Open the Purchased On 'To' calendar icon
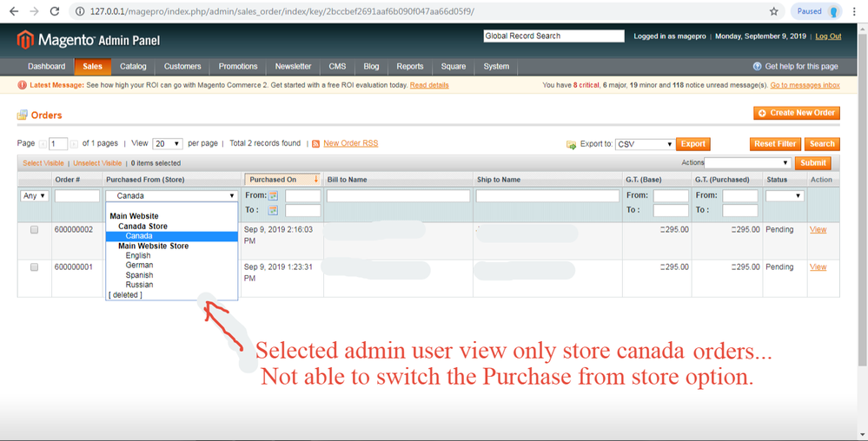Viewport: 868px width, 441px height. tap(273, 211)
